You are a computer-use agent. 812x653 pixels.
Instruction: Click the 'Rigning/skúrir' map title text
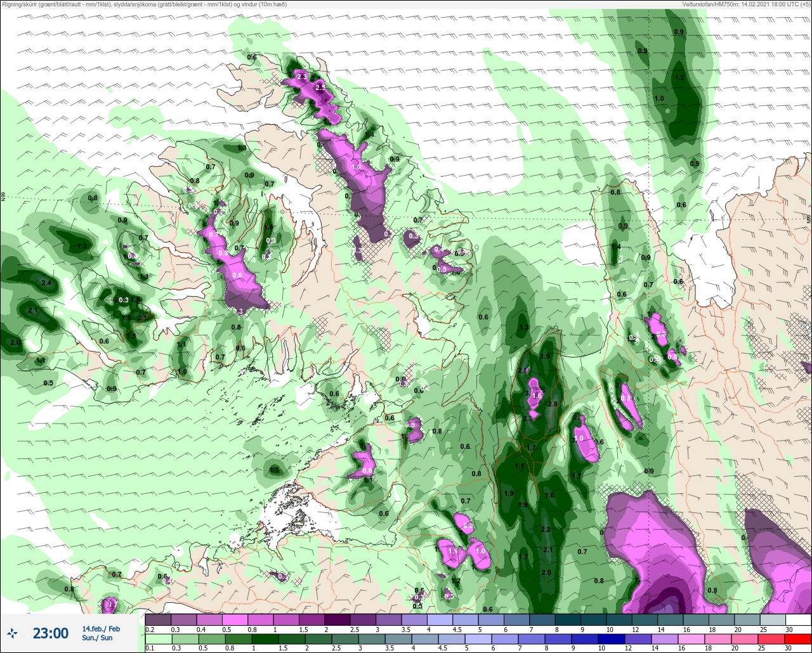click(143, 4)
